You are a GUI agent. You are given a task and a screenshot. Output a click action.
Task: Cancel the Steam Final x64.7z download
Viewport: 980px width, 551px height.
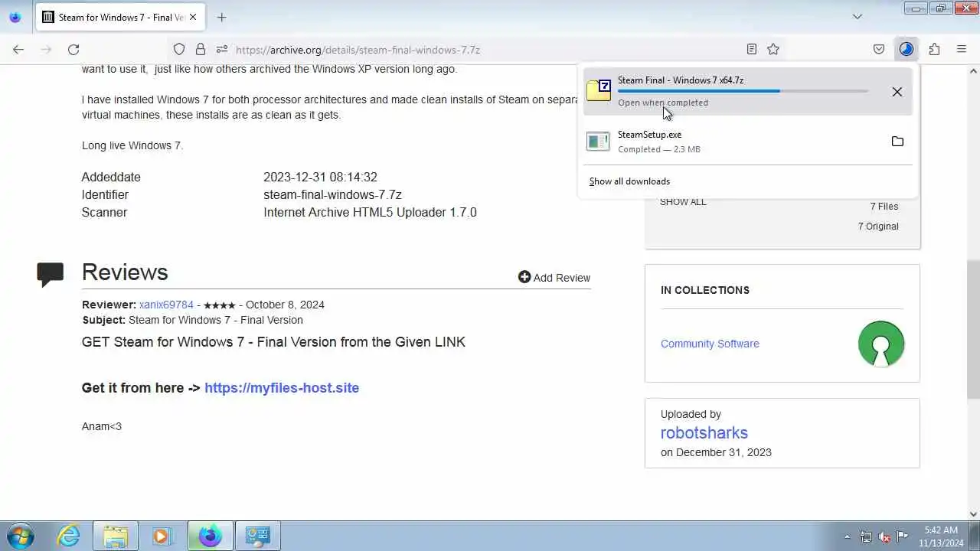pyautogui.click(x=897, y=92)
